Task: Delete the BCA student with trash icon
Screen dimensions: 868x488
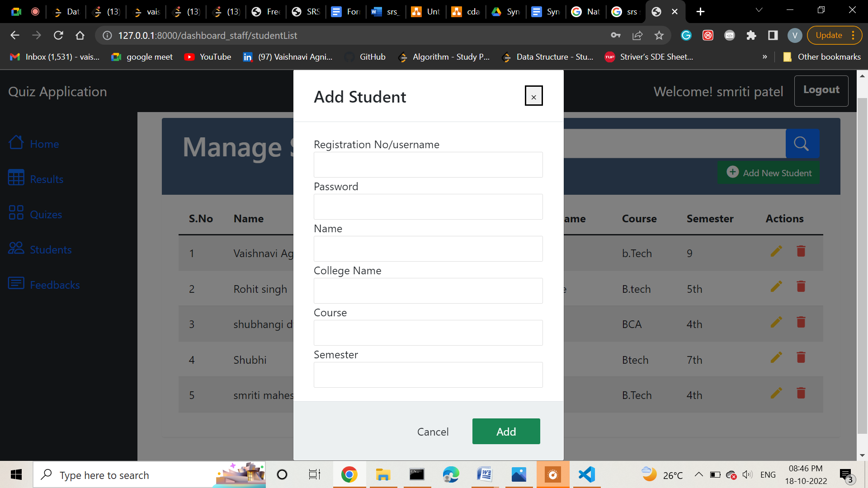Action: pyautogui.click(x=801, y=322)
